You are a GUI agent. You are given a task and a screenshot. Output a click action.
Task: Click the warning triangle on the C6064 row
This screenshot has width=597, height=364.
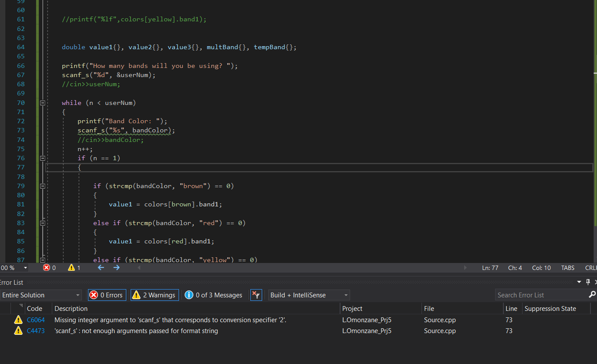pos(18,320)
